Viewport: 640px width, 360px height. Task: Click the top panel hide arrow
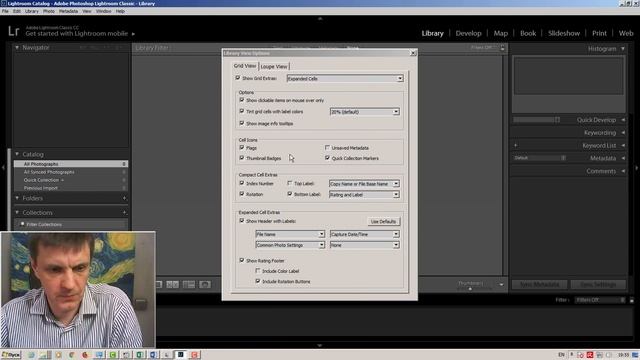coord(320,18)
